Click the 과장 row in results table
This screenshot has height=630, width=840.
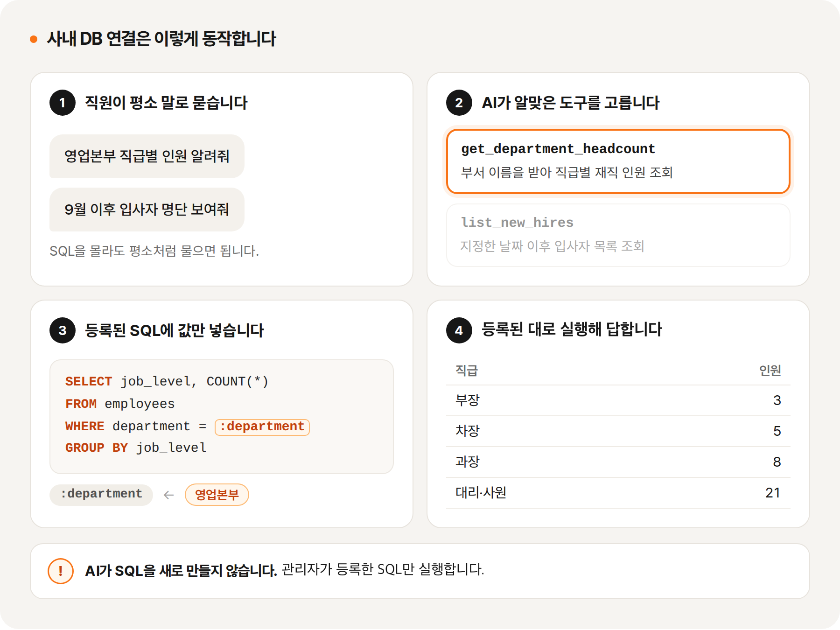618,462
